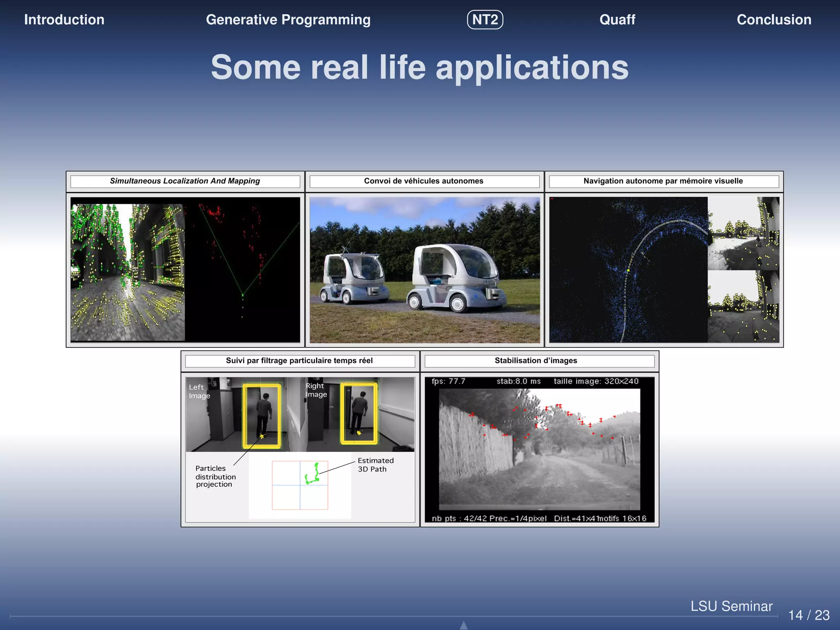Open the image stabilisation road frame
The image size is (840, 630).
tap(539, 450)
